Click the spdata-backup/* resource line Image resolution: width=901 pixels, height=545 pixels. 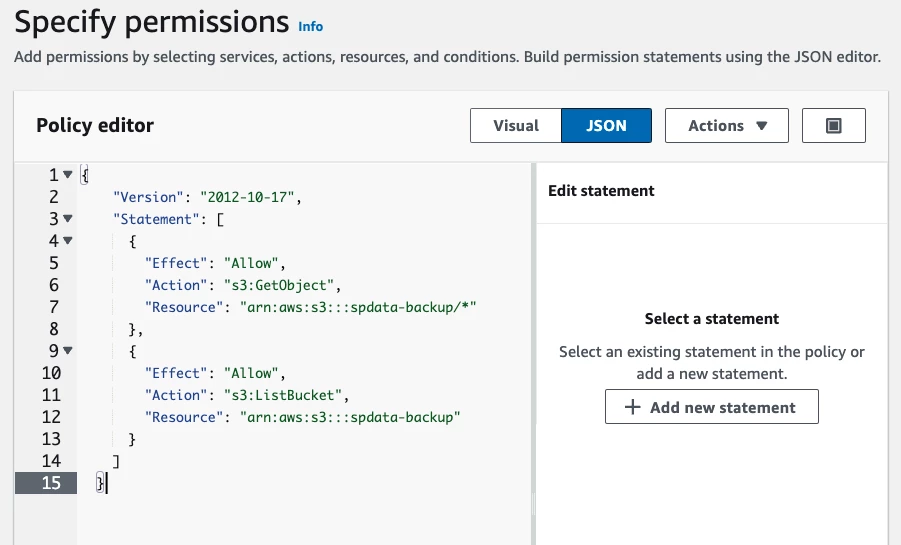point(310,307)
